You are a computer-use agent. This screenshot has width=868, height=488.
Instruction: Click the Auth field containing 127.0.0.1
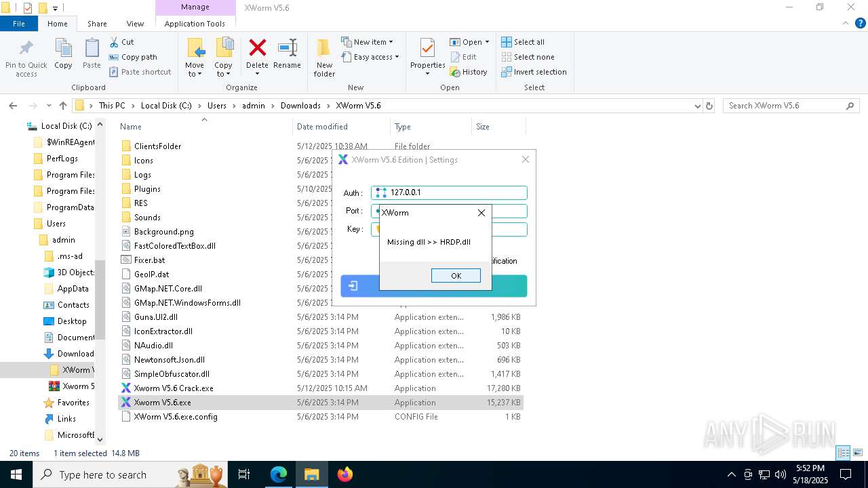pos(449,192)
